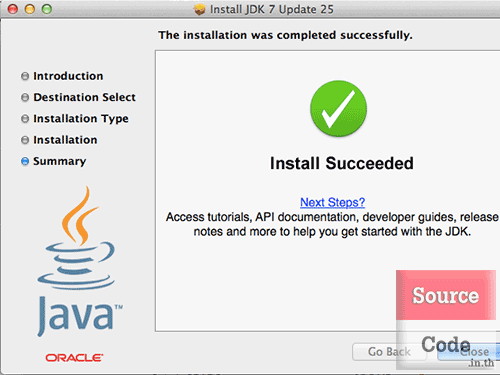
Task: Click the green window zoom button
Action: click(x=47, y=9)
